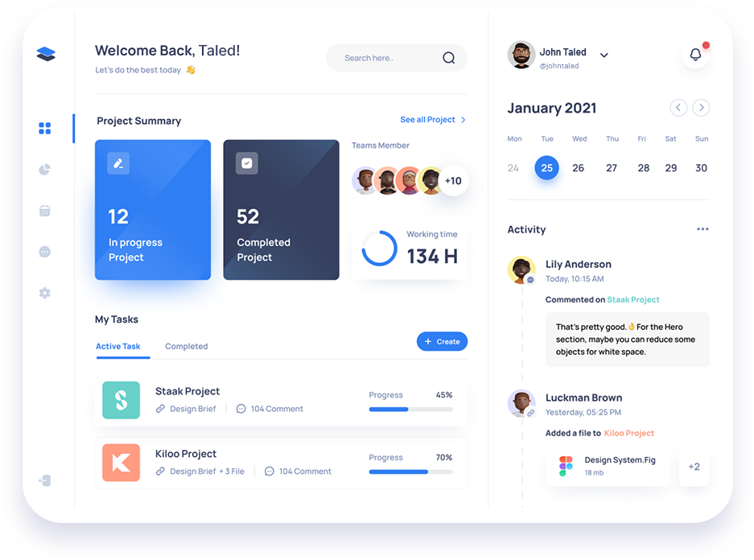Select the Active Task tab
Viewport: 754px width, 560px height.
click(x=118, y=347)
